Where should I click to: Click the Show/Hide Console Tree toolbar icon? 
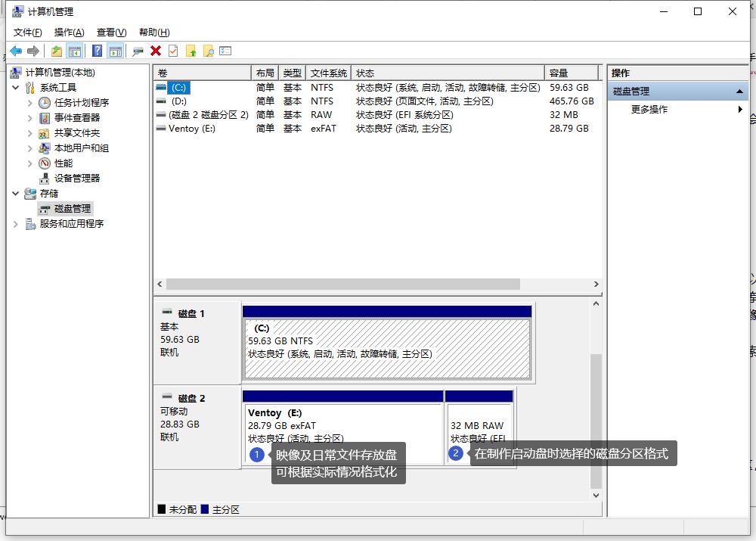click(x=74, y=51)
